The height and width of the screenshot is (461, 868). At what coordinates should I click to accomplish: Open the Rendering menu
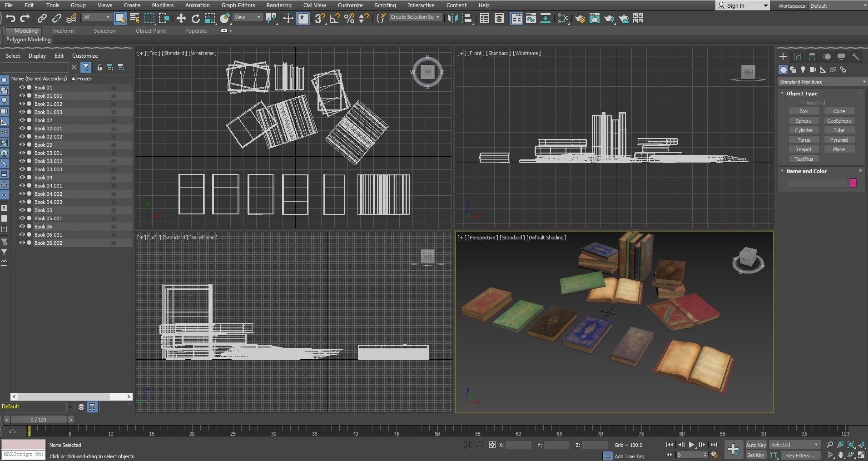pos(279,5)
